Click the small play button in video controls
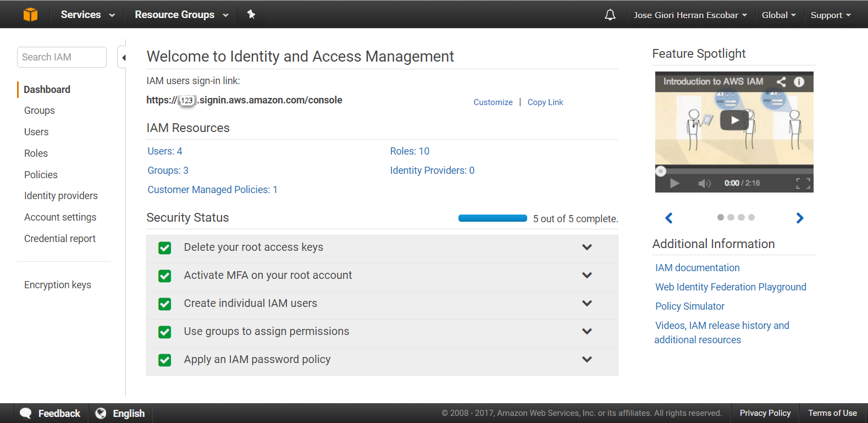868x423 pixels. click(675, 183)
